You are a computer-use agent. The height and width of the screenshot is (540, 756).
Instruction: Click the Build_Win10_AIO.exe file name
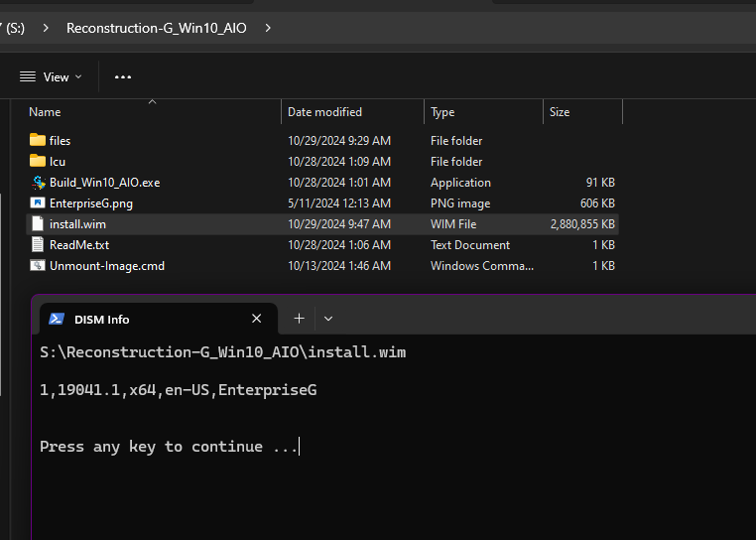click(x=104, y=183)
